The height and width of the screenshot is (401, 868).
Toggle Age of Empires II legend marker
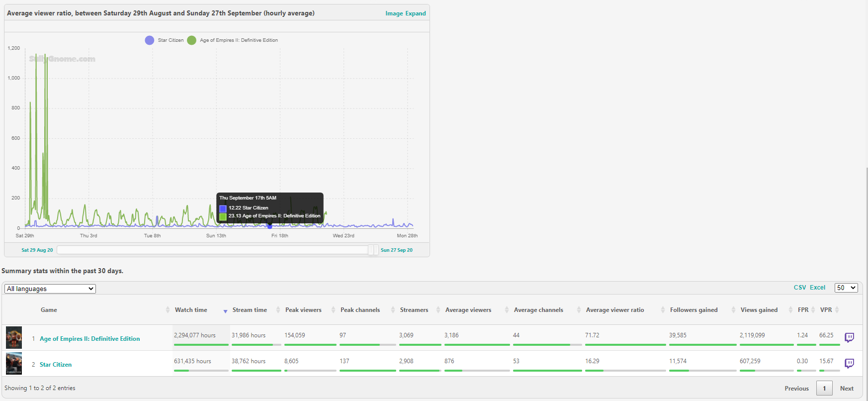(x=191, y=40)
